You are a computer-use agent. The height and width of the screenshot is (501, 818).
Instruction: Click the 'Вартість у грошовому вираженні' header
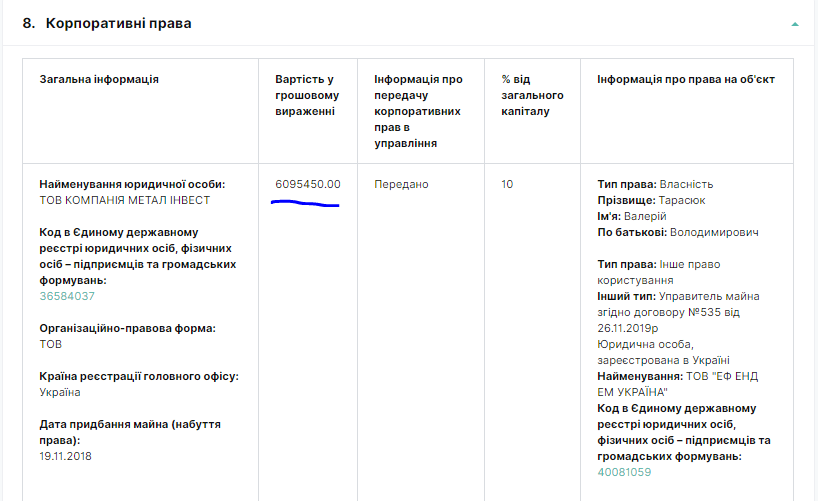(x=307, y=95)
